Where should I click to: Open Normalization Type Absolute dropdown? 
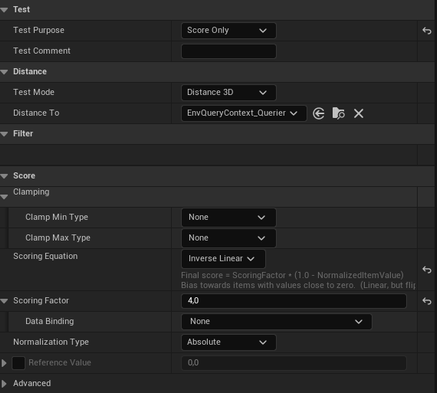229,342
